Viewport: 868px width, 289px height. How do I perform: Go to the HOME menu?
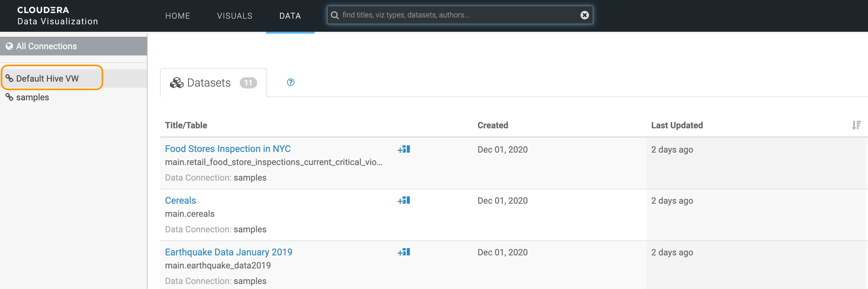click(177, 16)
